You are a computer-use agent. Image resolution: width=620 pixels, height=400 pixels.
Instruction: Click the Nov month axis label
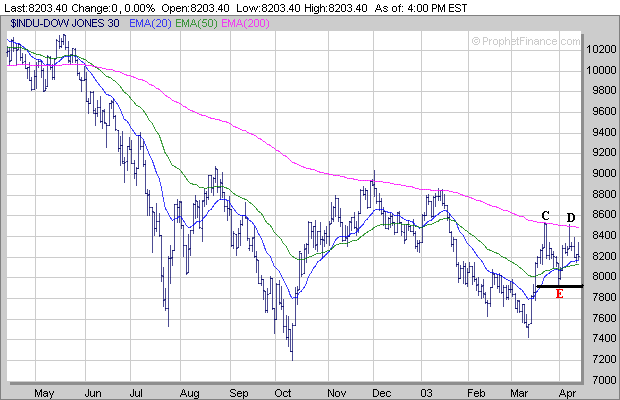(336, 393)
